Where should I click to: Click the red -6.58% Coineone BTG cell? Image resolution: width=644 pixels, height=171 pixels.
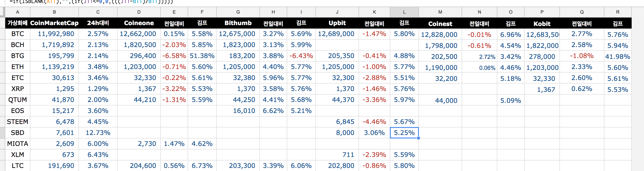tap(174, 56)
